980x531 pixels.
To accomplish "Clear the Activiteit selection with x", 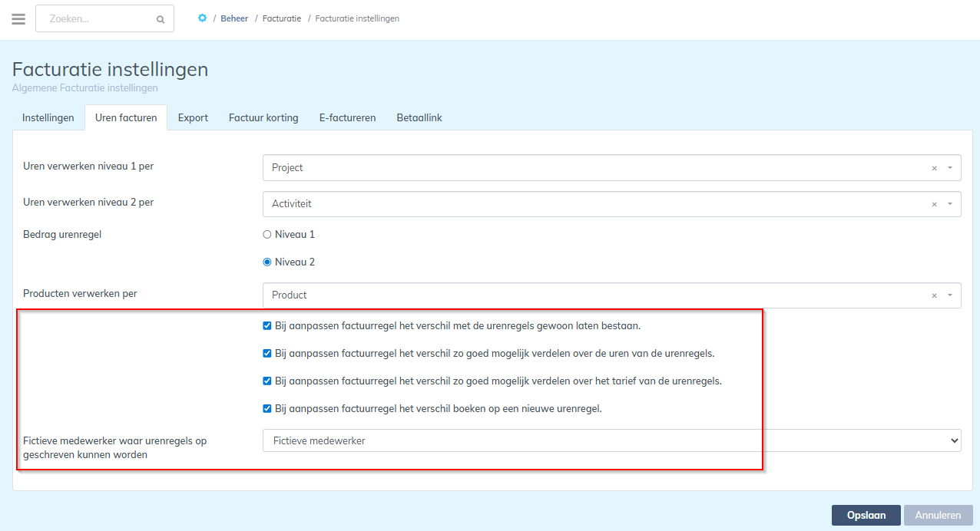I will pos(934,204).
